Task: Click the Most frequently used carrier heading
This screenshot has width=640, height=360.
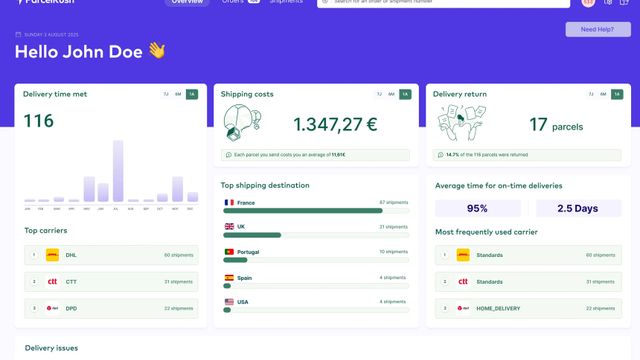Action: click(x=486, y=232)
